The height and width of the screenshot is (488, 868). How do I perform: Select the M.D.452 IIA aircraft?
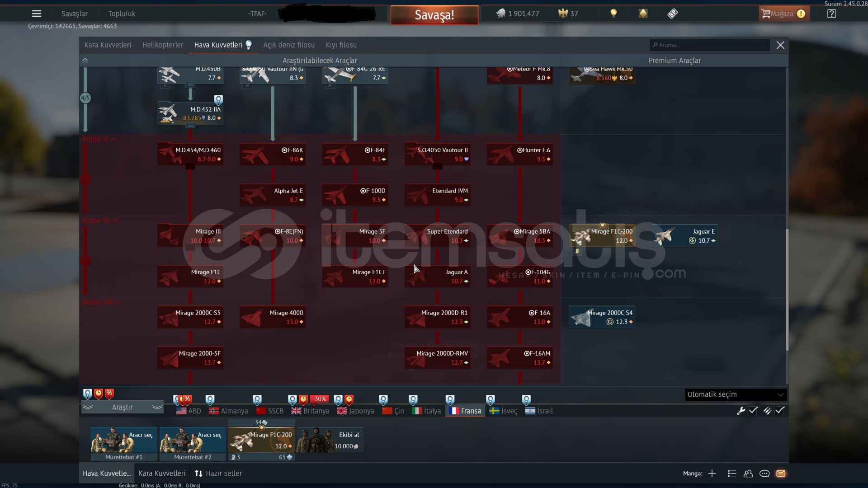(190, 113)
